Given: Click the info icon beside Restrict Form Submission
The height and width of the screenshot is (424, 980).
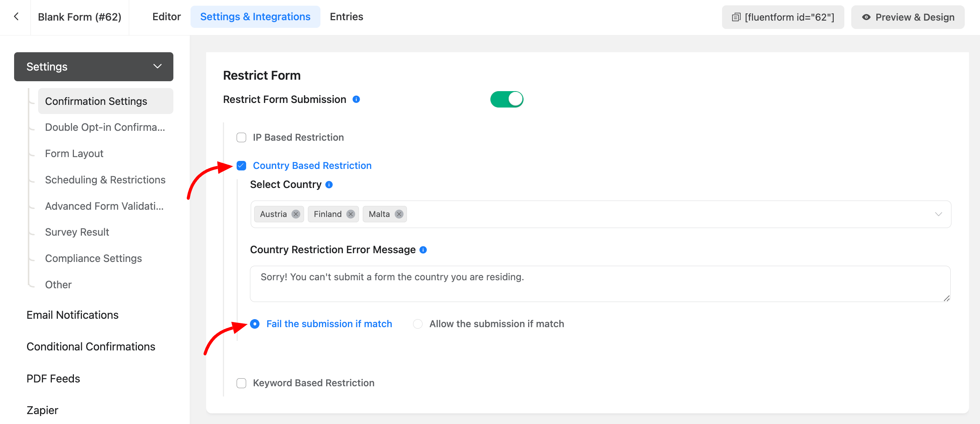Looking at the screenshot, I should (x=356, y=100).
